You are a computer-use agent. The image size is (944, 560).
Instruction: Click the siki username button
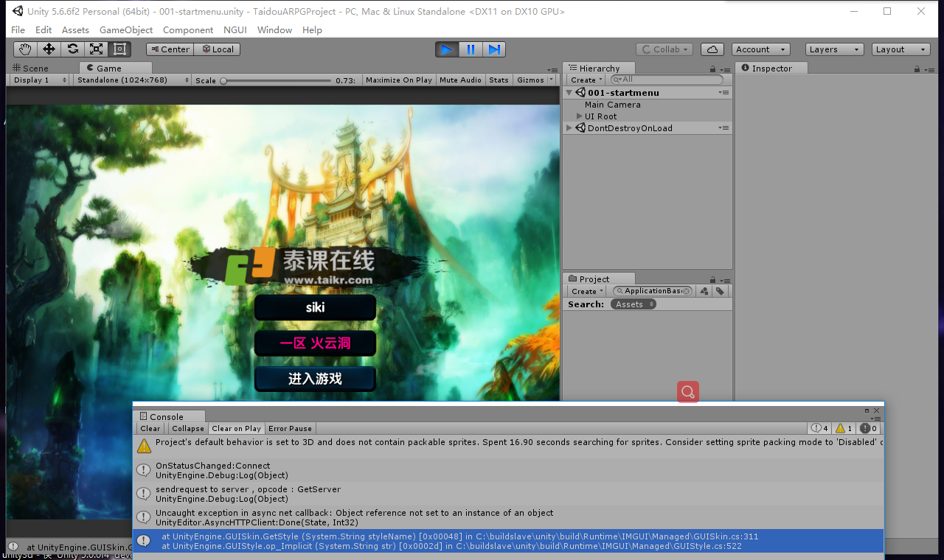pos(316,307)
